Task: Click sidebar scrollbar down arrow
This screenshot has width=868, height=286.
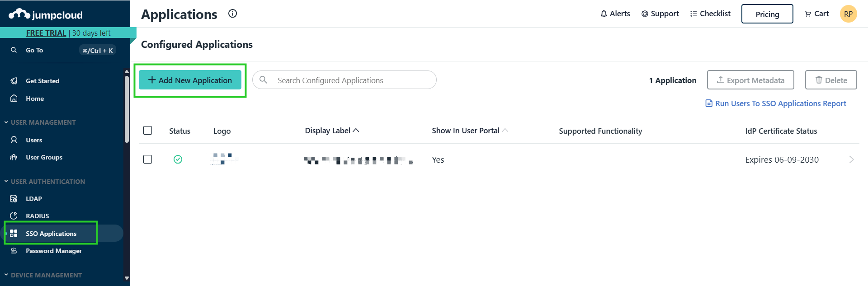Action: point(127,278)
